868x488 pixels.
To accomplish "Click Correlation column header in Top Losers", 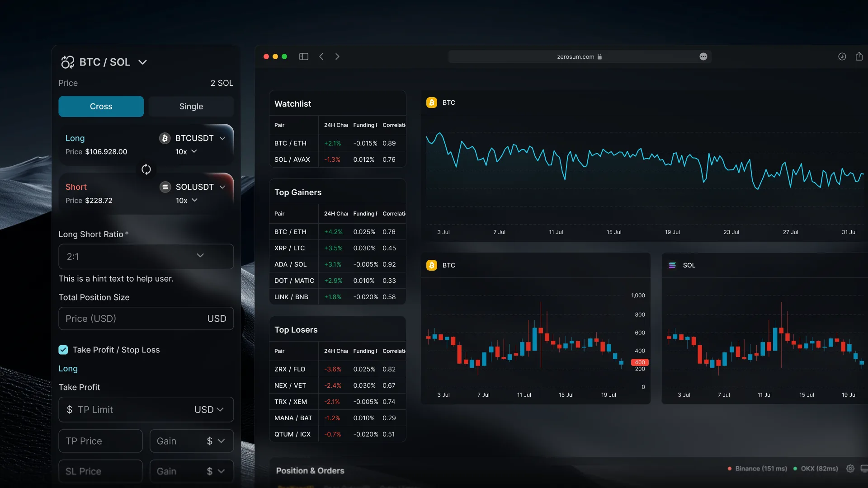I will (x=394, y=351).
